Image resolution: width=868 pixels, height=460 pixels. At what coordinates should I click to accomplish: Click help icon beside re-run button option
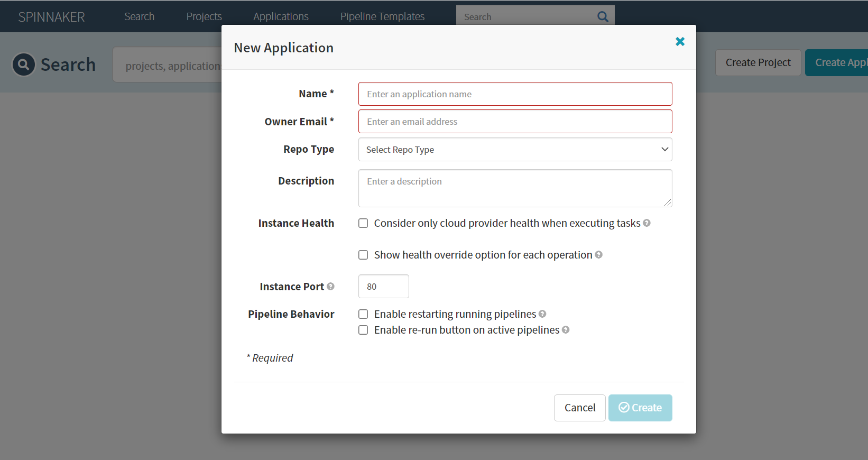(566, 330)
